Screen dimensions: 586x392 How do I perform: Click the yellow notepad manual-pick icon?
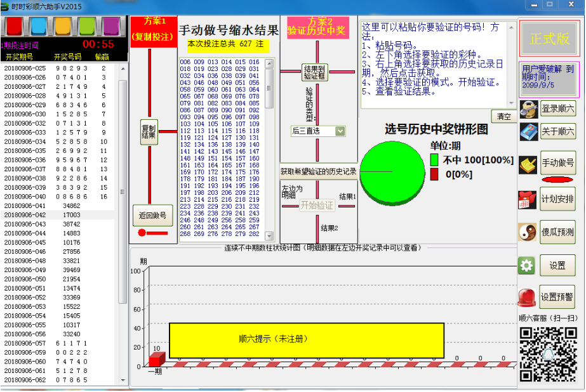pos(528,164)
